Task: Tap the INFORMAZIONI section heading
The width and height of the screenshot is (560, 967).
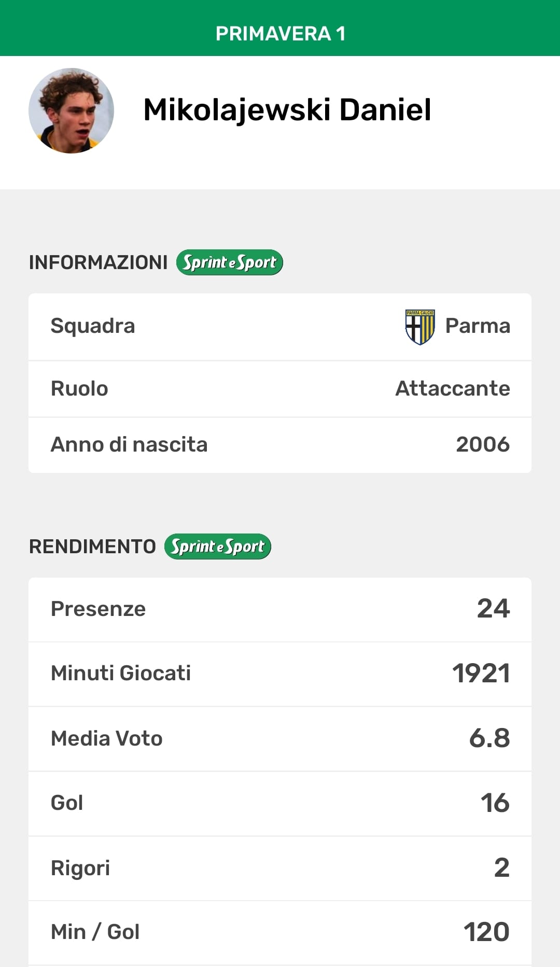Action: click(x=99, y=263)
